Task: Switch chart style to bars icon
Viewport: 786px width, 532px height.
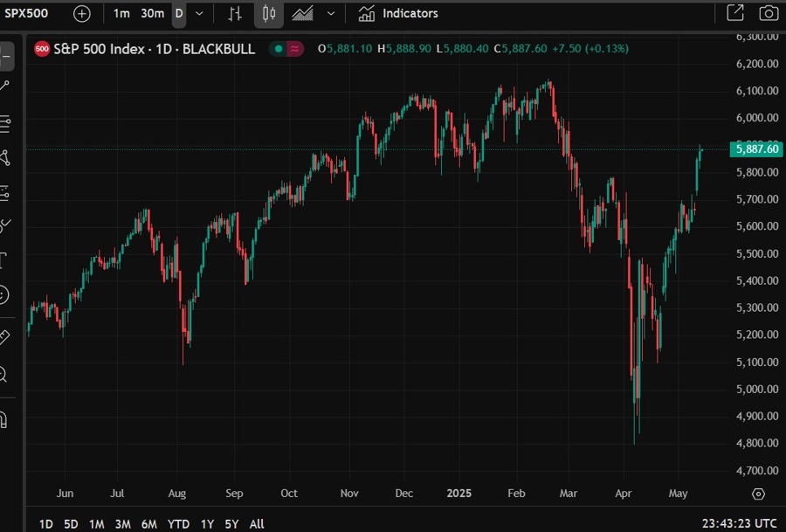Action: (235, 13)
